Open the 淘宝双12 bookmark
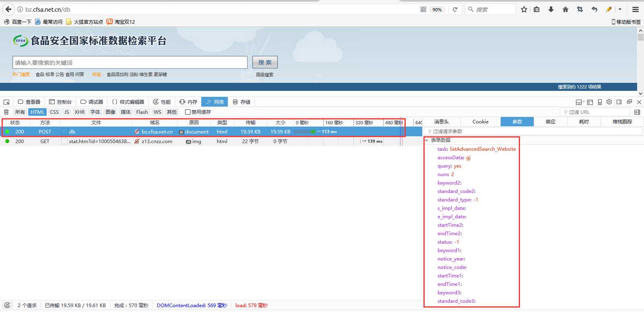 coord(121,22)
